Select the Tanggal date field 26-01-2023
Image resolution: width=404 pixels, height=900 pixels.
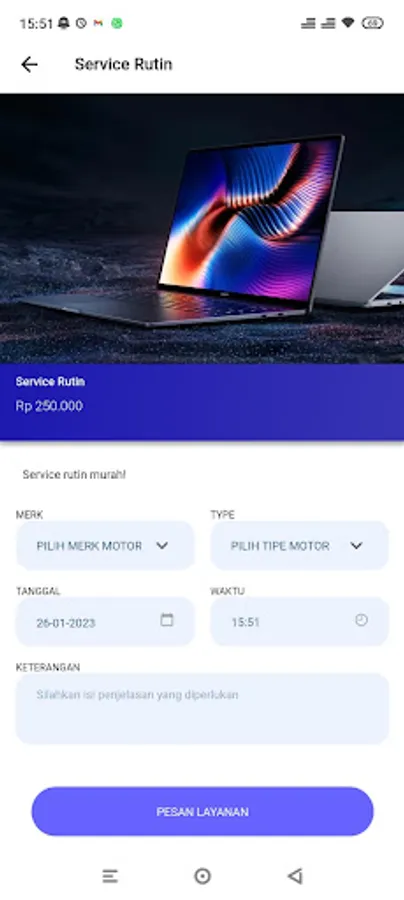click(105, 622)
